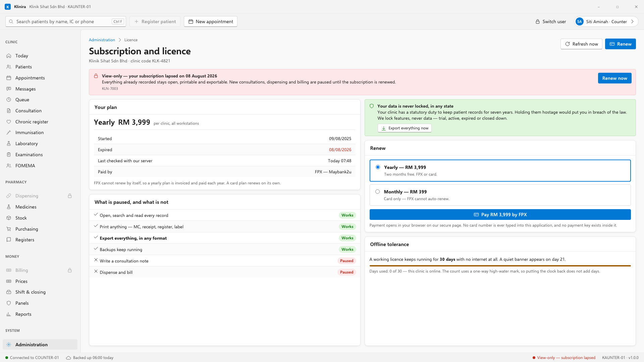Screen dimensions: 644x362
Task: Expand the Siti Aminah user menu chevron
Action: [632, 21]
